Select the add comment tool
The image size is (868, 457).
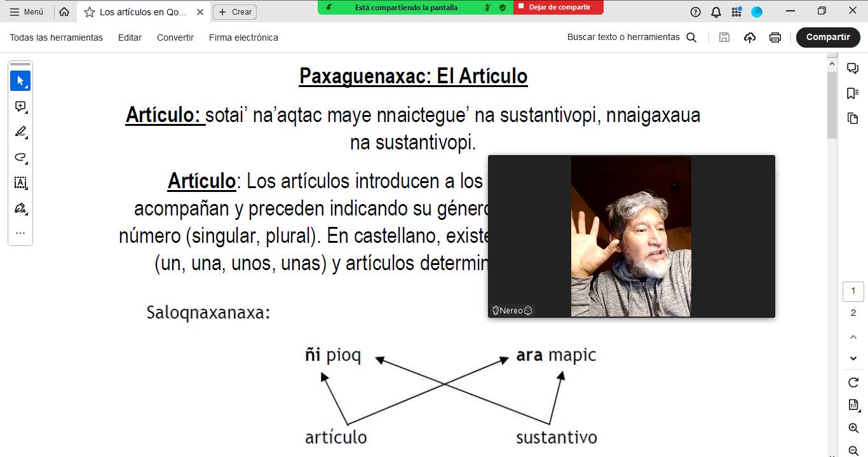point(20,107)
